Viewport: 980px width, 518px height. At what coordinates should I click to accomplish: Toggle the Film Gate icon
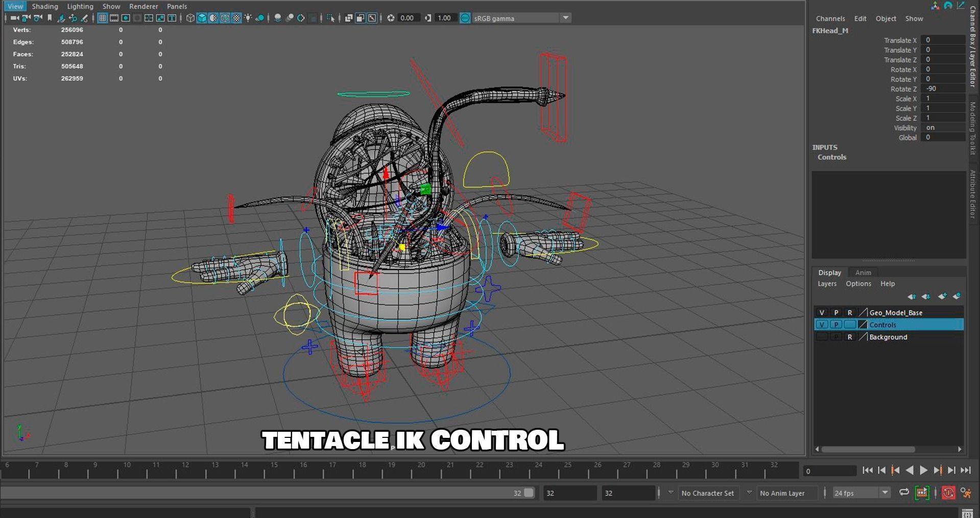114,18
